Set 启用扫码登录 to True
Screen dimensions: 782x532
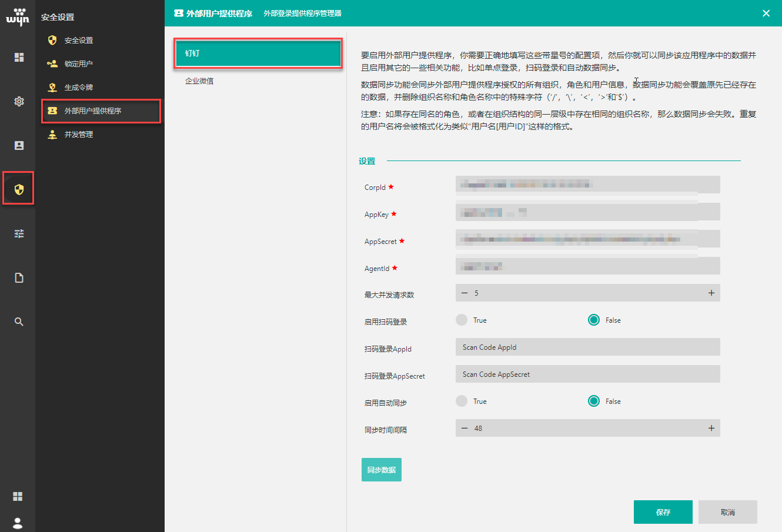tap(462, 320)
